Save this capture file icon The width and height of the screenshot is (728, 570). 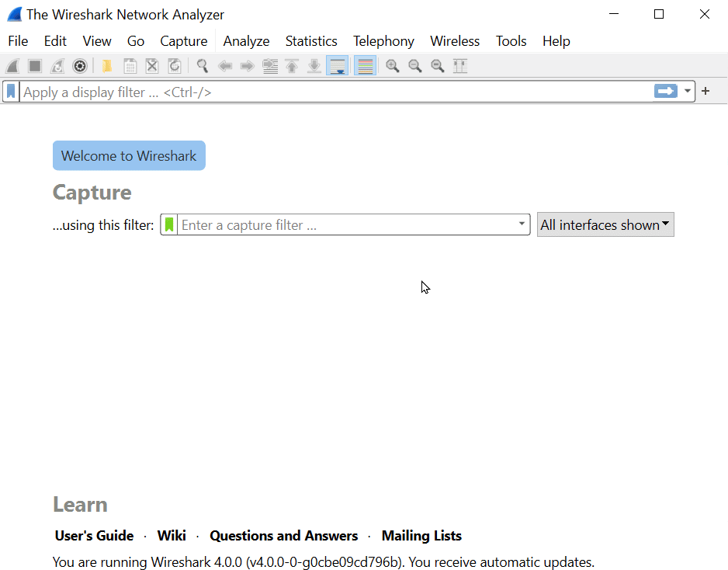click(130, 66)
